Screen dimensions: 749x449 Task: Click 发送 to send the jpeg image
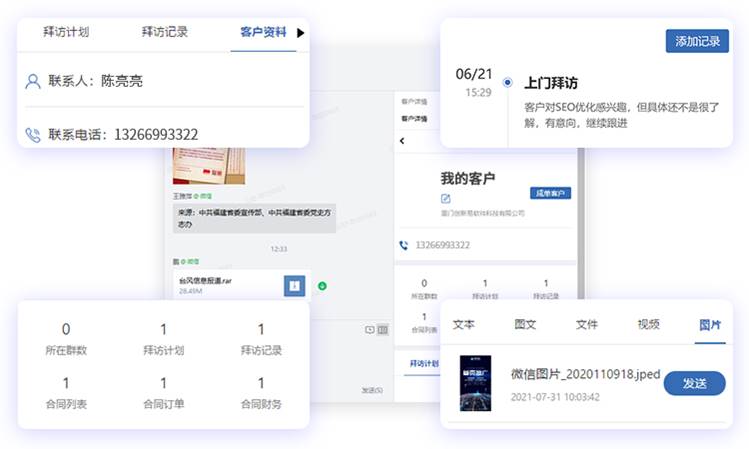coord(695,383)
